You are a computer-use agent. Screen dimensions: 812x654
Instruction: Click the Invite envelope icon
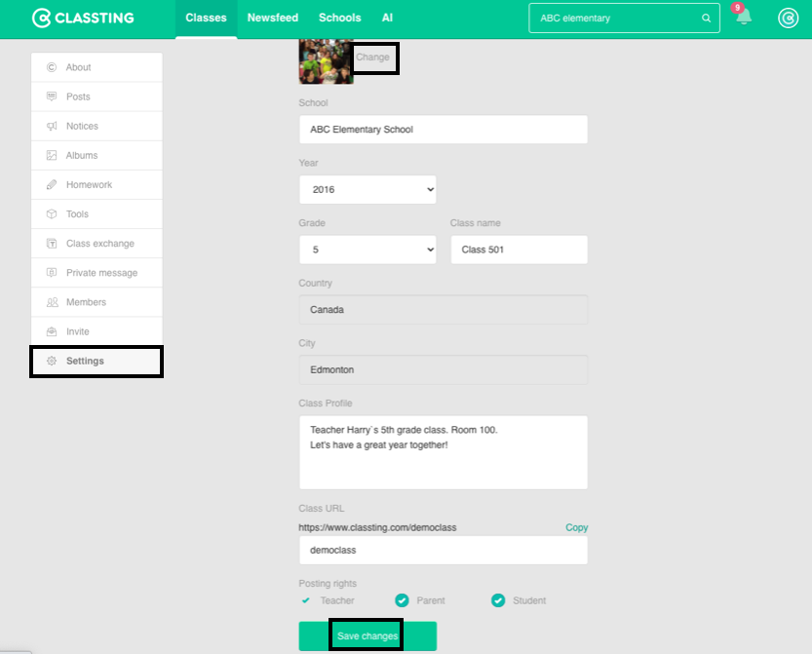point(52,331)
